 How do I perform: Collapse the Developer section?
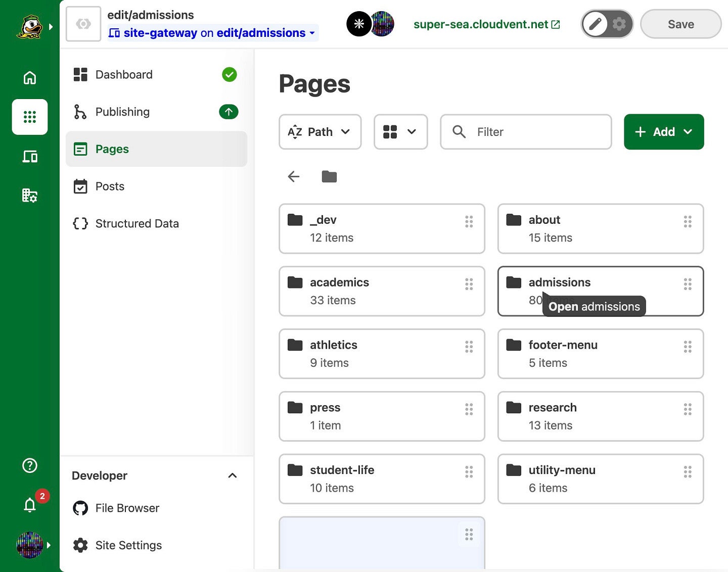pos(233,475)
